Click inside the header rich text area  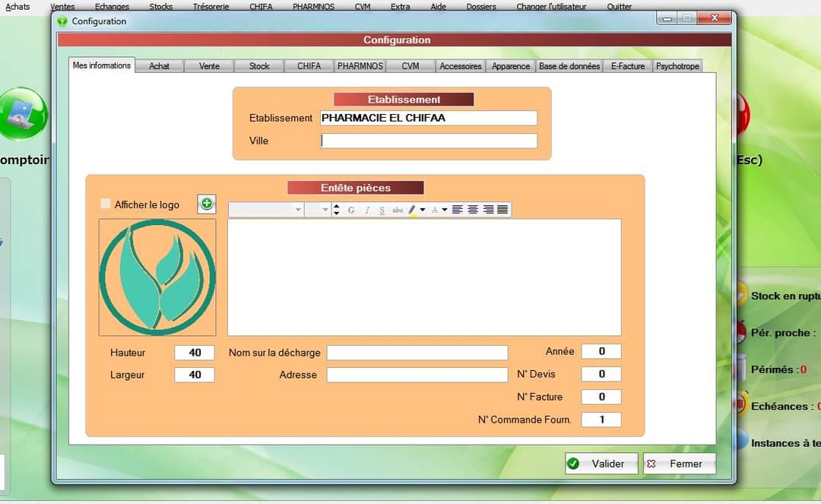pos(424,277)
